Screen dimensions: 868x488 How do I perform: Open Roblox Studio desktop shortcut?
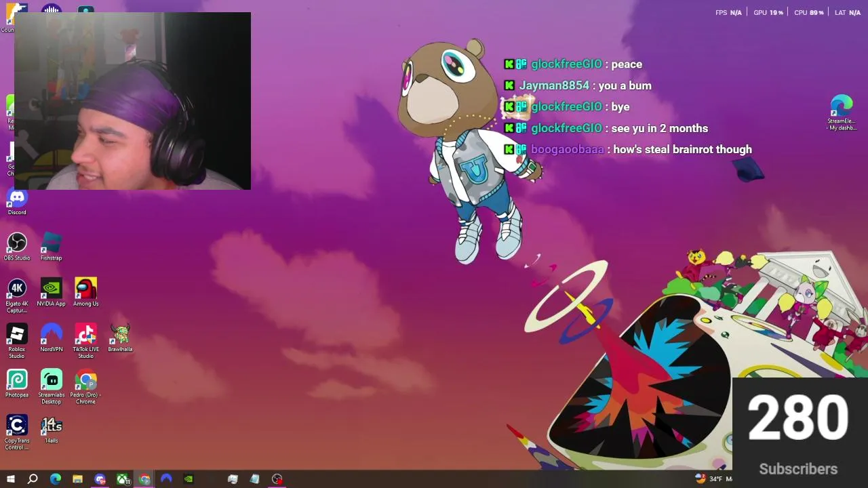pos(17,342)
